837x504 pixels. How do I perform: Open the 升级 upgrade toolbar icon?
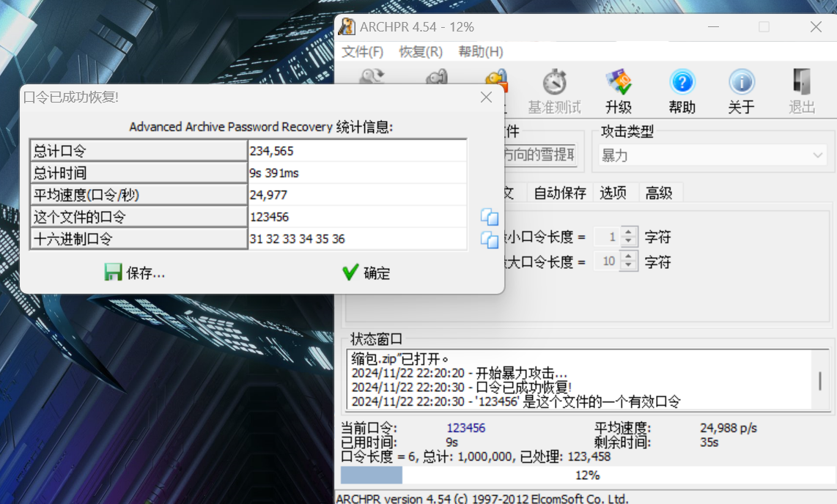[619, 81]
